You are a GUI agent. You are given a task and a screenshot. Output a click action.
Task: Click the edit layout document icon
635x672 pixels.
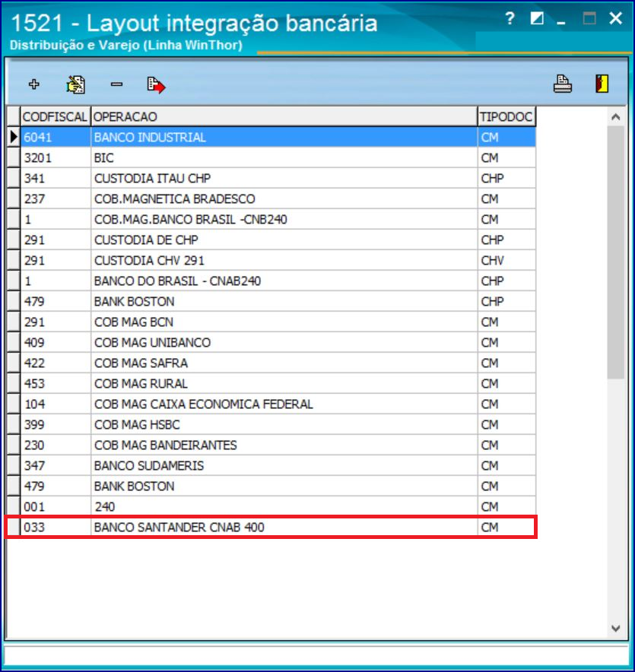75,84
